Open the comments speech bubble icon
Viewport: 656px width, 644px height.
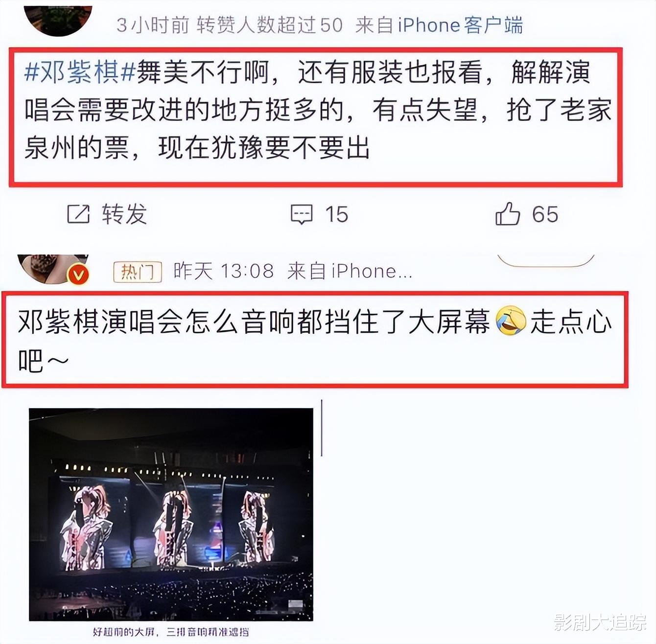(x=302, y=214)
